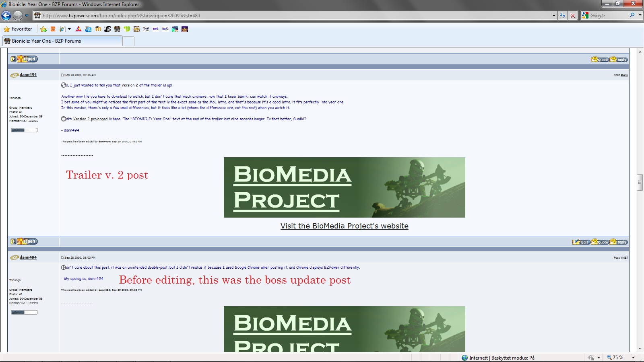Select the Quote icon on the top post
Viewport: 644px width, 362px height.
point(600,59)
